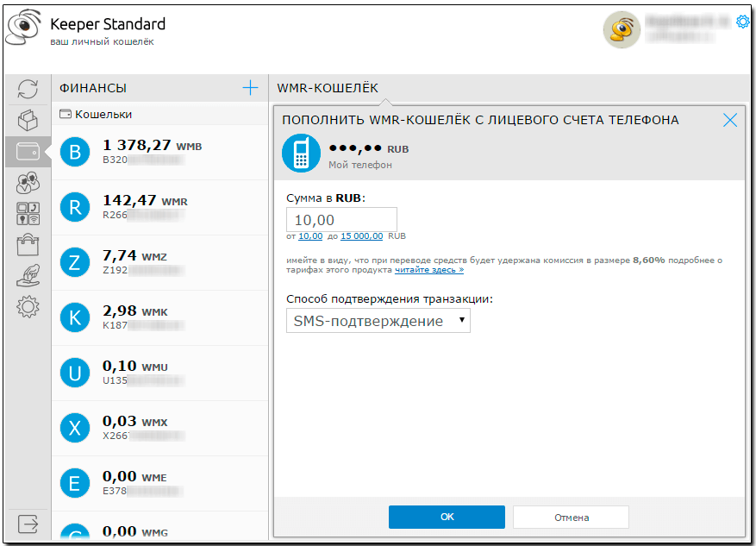Click the WMU wallet U icon

coord(75,373)
